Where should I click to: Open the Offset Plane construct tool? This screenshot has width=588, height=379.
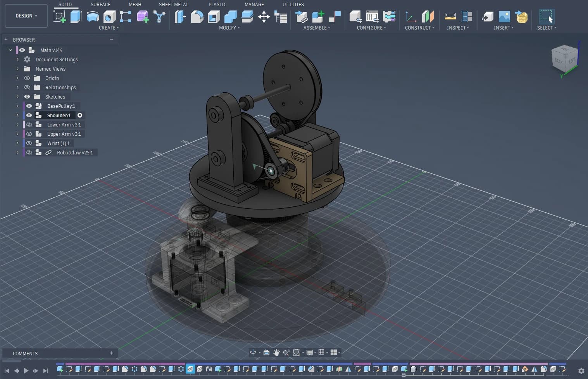coord(428,17)
